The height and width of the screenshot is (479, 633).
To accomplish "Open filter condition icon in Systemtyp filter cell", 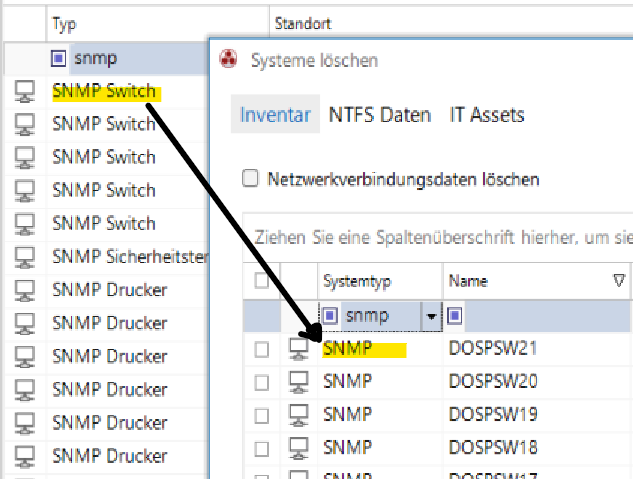I will pos(330,317).
